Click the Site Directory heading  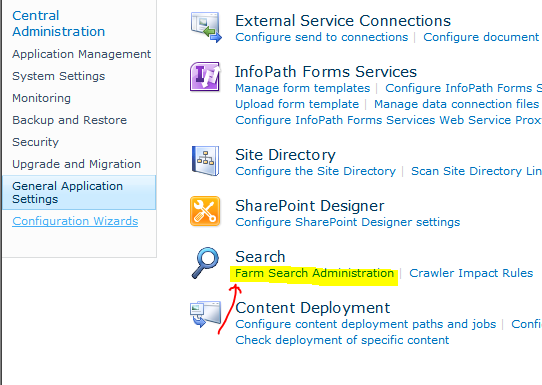click(x=285, y=155)
